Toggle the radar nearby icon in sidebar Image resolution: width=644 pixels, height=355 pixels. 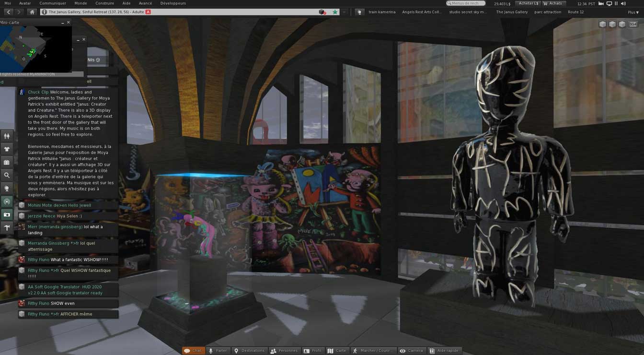(x=7, y=202)
